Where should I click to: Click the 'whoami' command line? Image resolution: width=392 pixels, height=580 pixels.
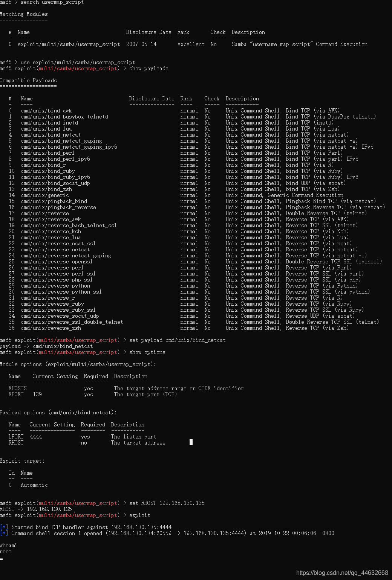point(8,545)
